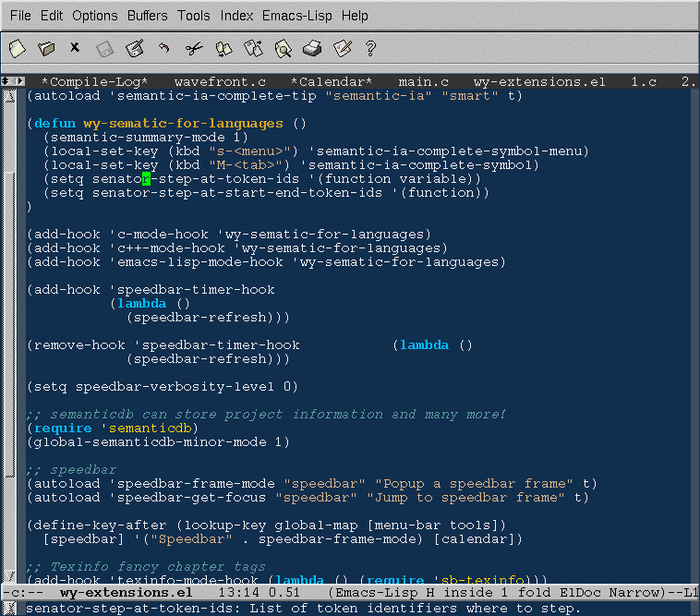
Task: Click the vertical scrollbar thumb
Action: click(9, 323)
